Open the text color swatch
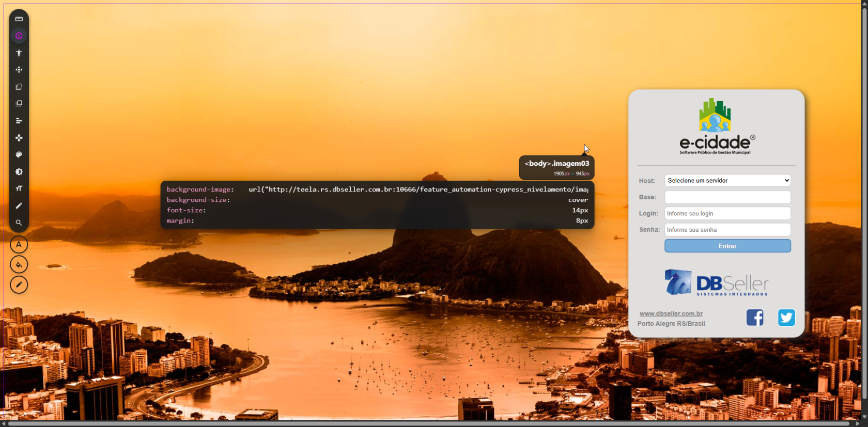Viewport: 868px width, 427px height. coord(19,245)
